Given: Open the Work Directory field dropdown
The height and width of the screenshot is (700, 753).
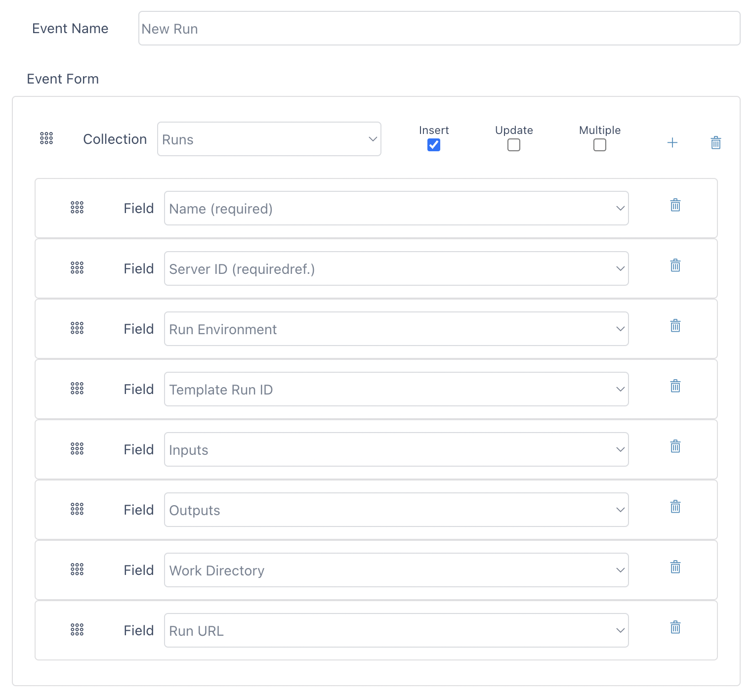Looking at the screenshot, I should (x=396, y=570).
